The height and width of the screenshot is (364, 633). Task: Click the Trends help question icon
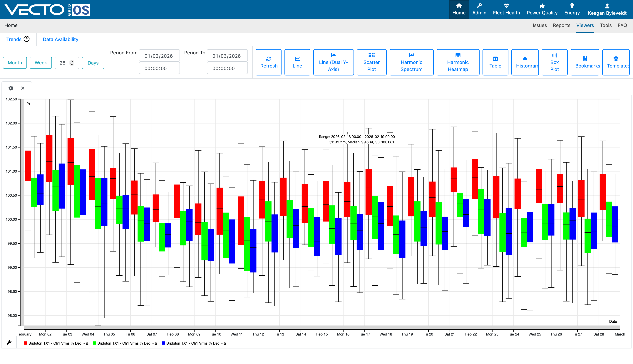(x=26, y=39)
